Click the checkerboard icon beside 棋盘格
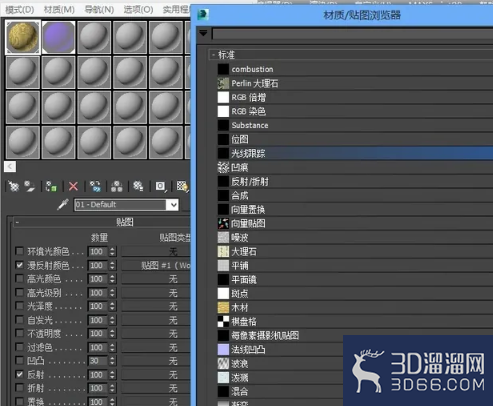Viewport: 493px width, 406px height. pyautogui.click(x=223, y=321)
